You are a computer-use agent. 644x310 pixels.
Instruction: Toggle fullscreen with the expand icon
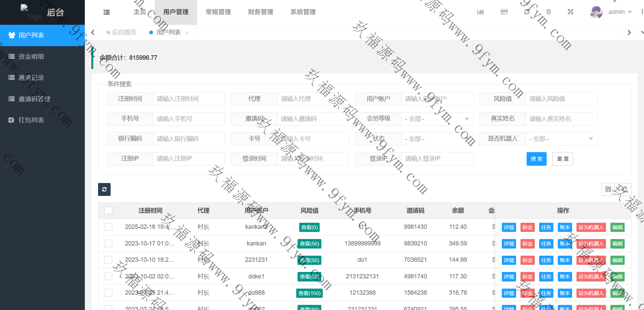tap(570, 12)
